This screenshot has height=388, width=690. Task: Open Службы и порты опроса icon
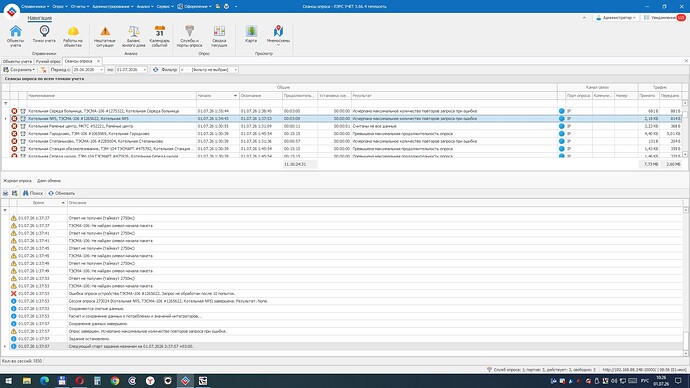[189, 36]
